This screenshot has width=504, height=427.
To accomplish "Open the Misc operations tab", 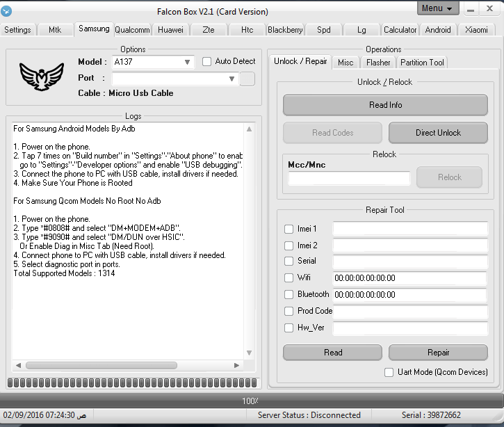I will point(346,63).
